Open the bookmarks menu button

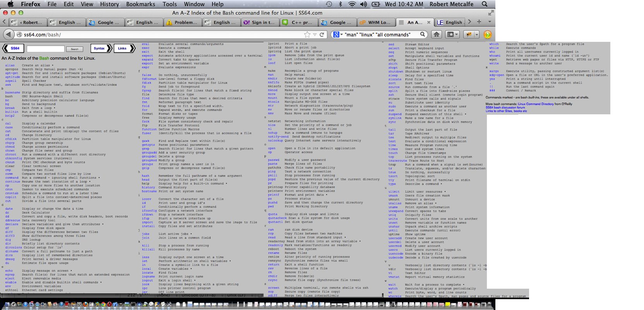pyautogui.click(x=452, y=34)
